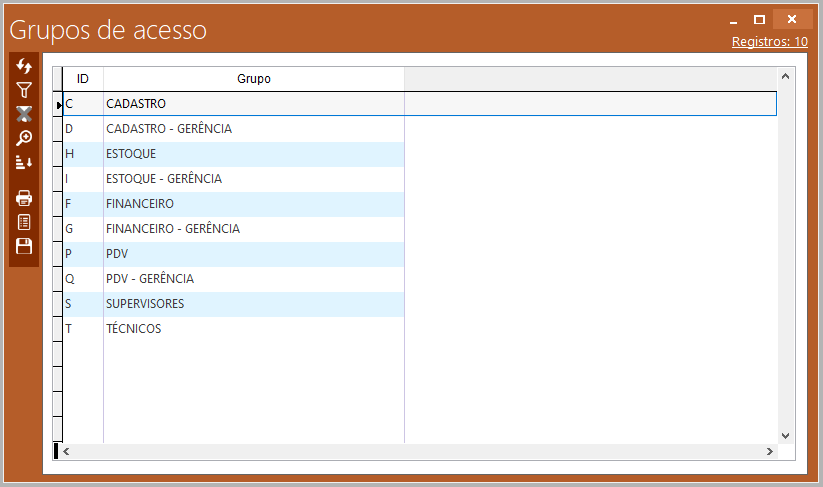Select the 'PDV - GERÊNCIA' row

150,279
